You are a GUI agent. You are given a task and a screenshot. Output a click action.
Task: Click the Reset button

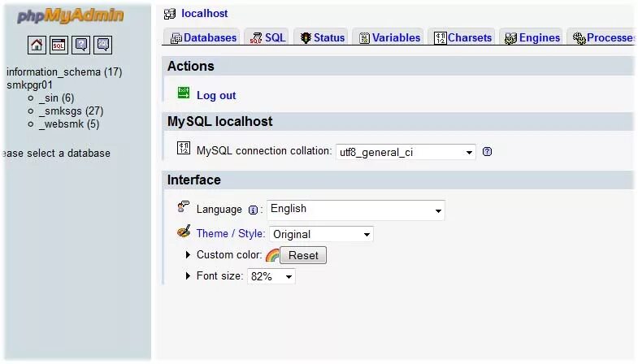coord(303,255)
